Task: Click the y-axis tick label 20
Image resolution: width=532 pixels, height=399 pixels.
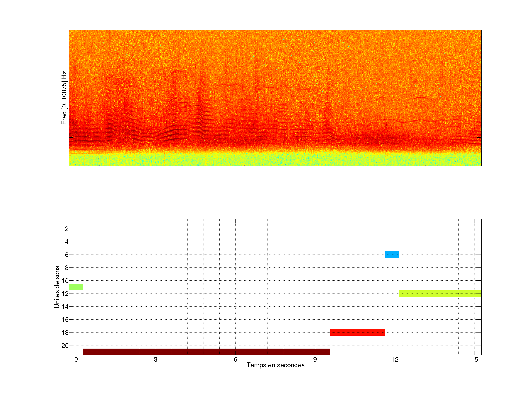Action: tap(65, 346)
